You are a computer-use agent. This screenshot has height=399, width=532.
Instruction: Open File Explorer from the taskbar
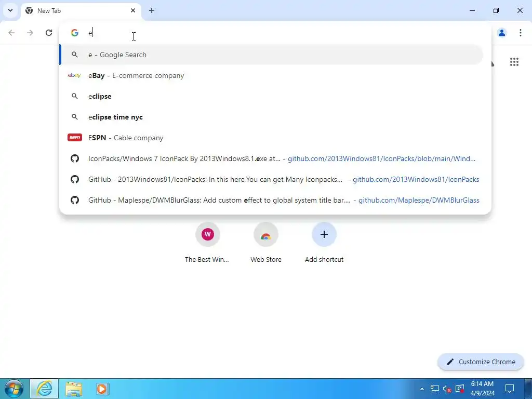74,389
